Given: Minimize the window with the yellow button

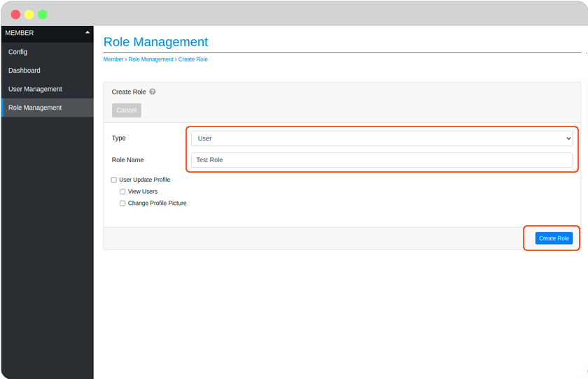Looking at the screenshot, I should (x=29, y=15).
